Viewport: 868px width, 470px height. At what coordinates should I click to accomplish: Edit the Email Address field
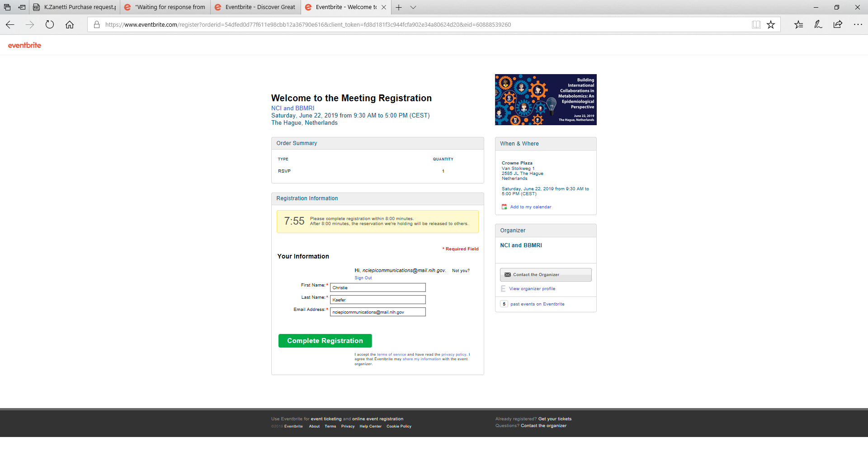coord(378,312)
